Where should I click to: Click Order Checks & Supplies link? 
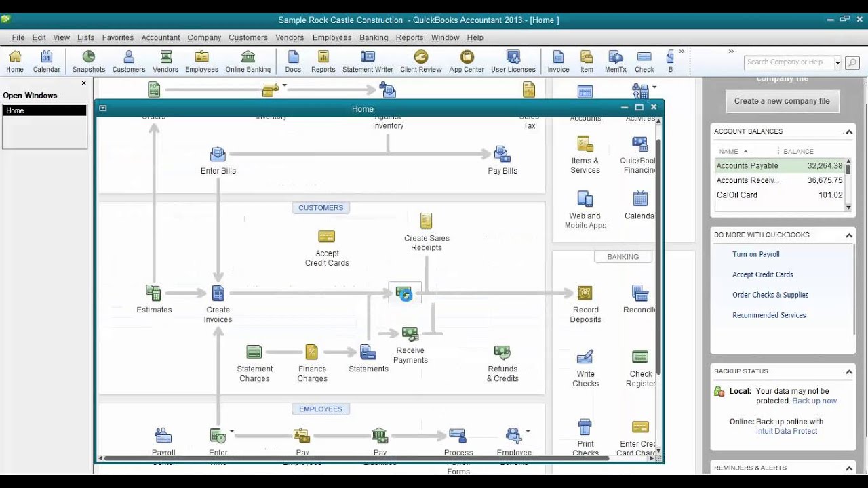[770, 295]
